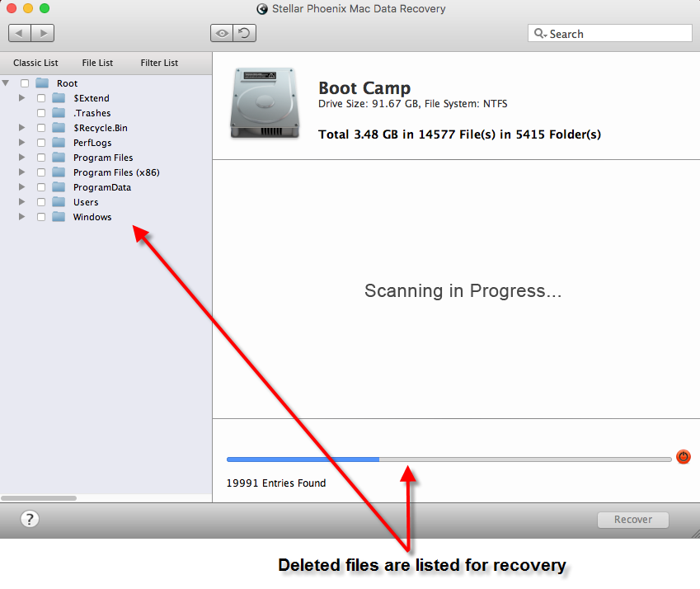Expand the Windows folder
This screenshot has height=589, width=700.
tap(21, 217)
